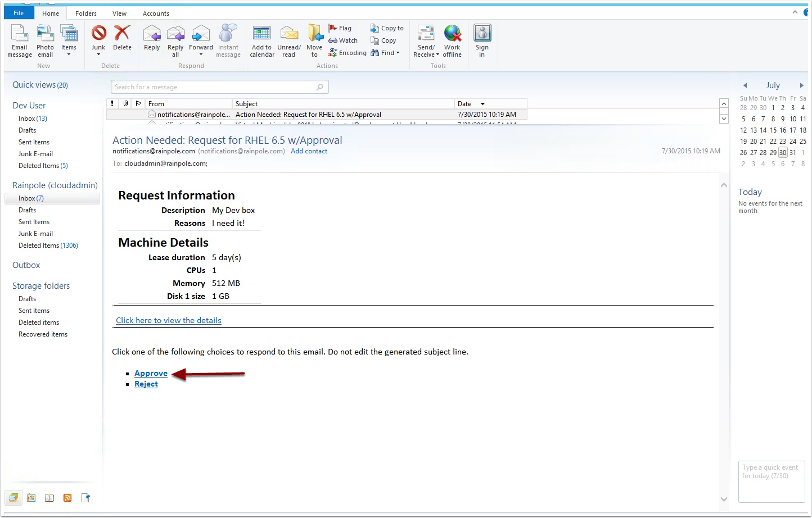812x518 pixels.
Task: Open Quick views section
Action: pyautogui.click(x=40, y=85)
